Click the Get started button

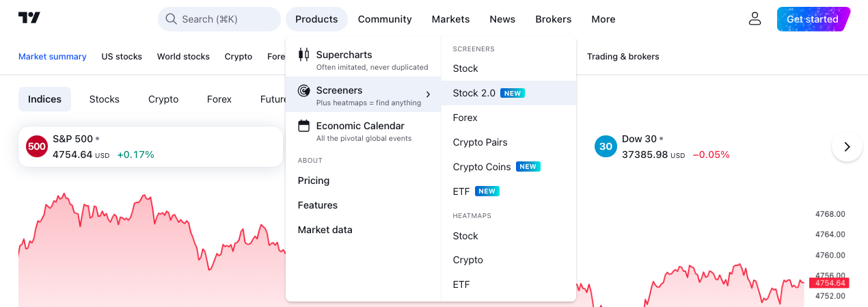(x=812, y=19)
